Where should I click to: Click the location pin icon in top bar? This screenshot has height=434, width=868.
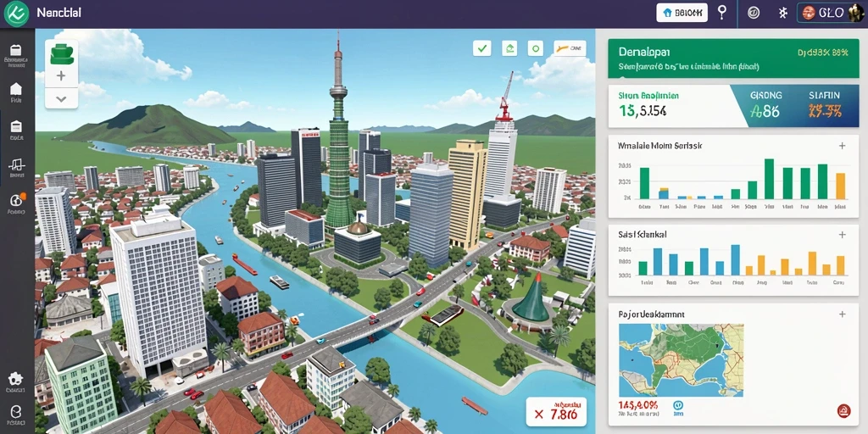722,12
